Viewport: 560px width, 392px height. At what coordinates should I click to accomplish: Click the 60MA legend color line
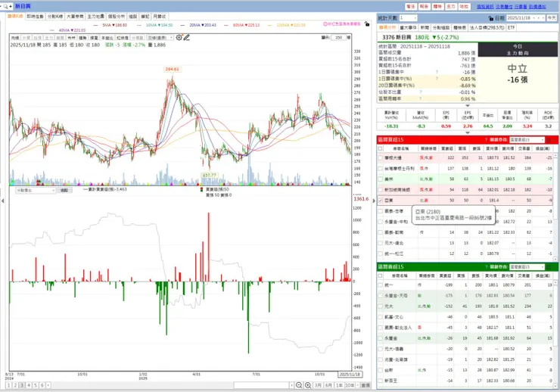[x=226, y=25]
